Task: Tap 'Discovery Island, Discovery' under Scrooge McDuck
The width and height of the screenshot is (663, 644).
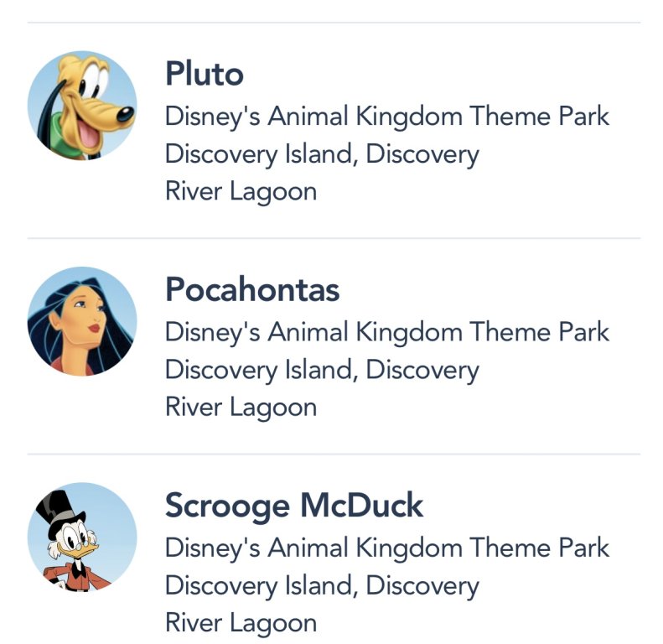Action: [x=322, y=585]
